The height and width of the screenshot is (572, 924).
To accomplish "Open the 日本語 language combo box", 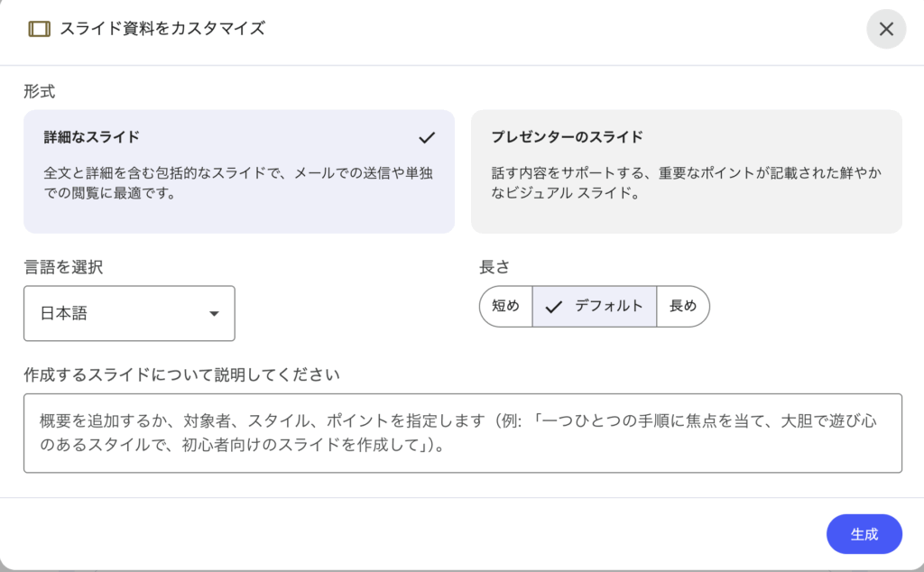I will 129,313.
